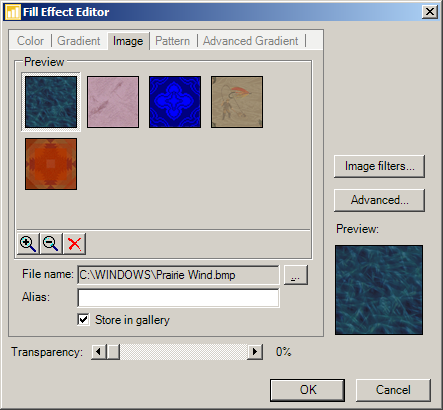Click the Advanced... button
443x410 pixels.
click(x=379, y=200)
